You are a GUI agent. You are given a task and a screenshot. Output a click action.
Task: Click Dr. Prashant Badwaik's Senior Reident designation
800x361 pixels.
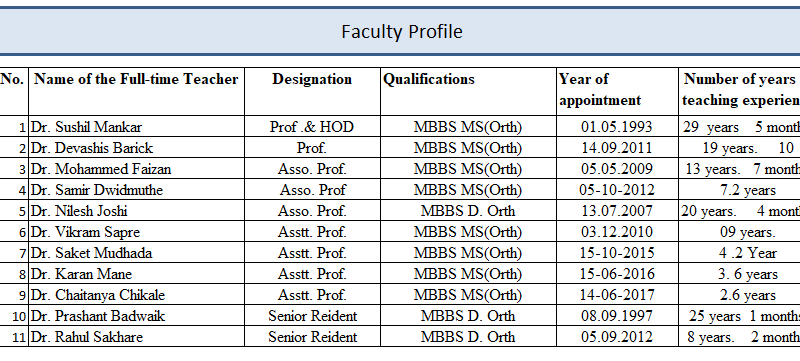pos(312,316)
